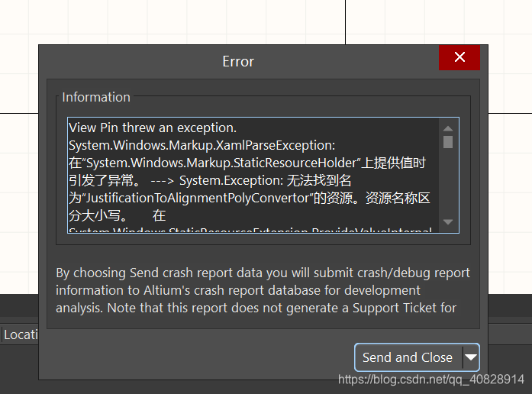Click the 'JustificationToAlignmentPolyConvertor' text line
Image resolution: width=532 pixels, height=394 pixels.
[x=250, y=199]
